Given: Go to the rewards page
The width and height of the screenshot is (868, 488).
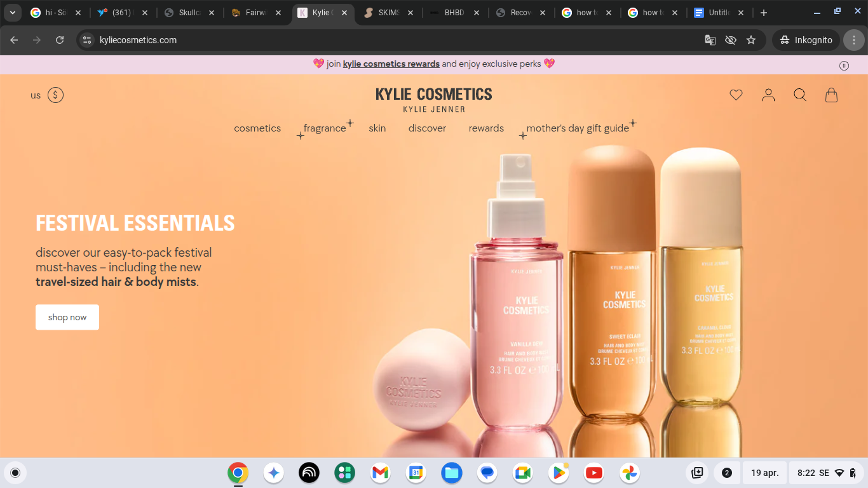Looking at the screenshot, I should (x=486, y=128).
